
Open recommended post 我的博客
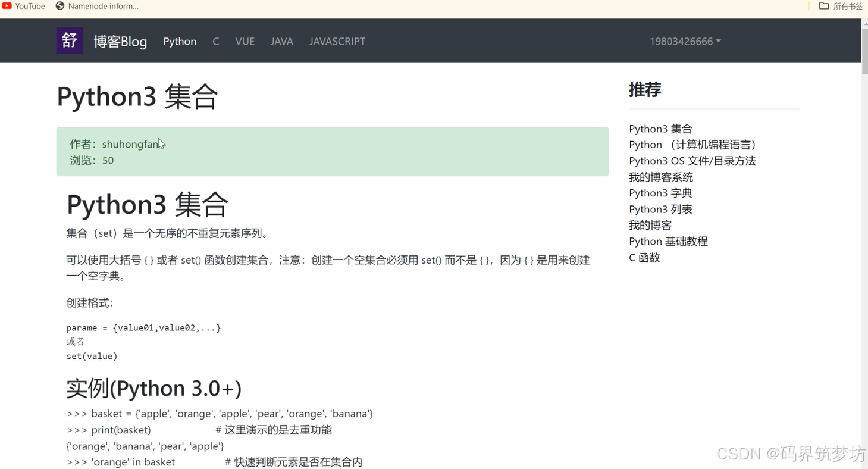coord(650,225)
